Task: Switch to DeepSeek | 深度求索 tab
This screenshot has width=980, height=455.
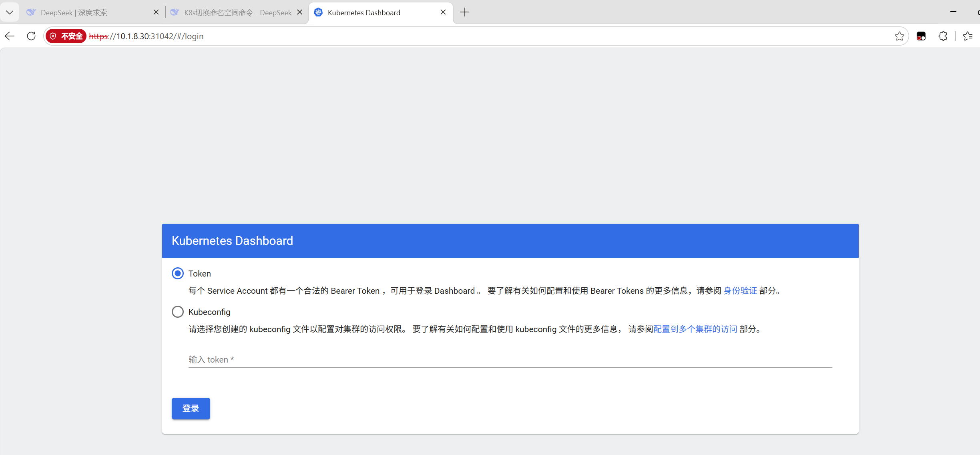Action: coord(92,12)
